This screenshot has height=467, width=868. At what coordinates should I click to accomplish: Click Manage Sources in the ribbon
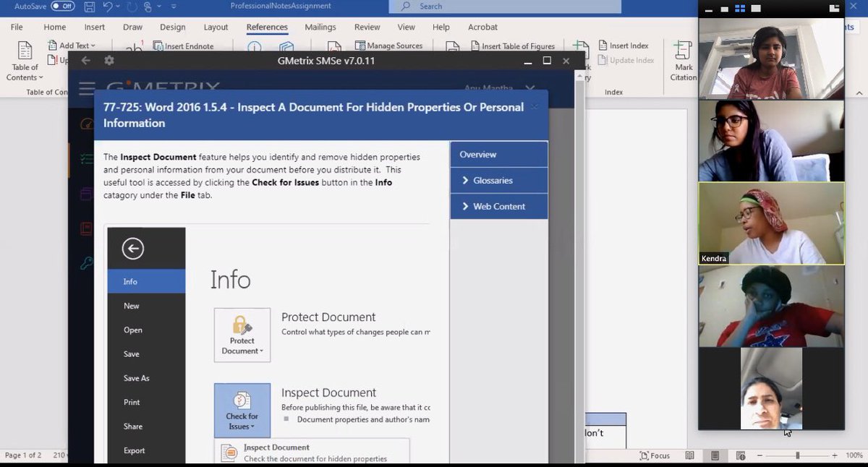click(x=388, y=46)
